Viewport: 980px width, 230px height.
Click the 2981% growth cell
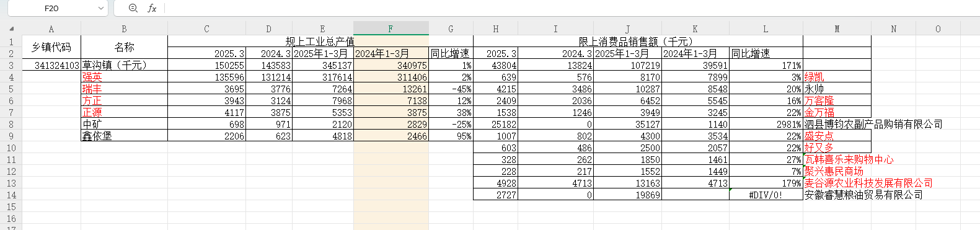[x=766, y=124]
